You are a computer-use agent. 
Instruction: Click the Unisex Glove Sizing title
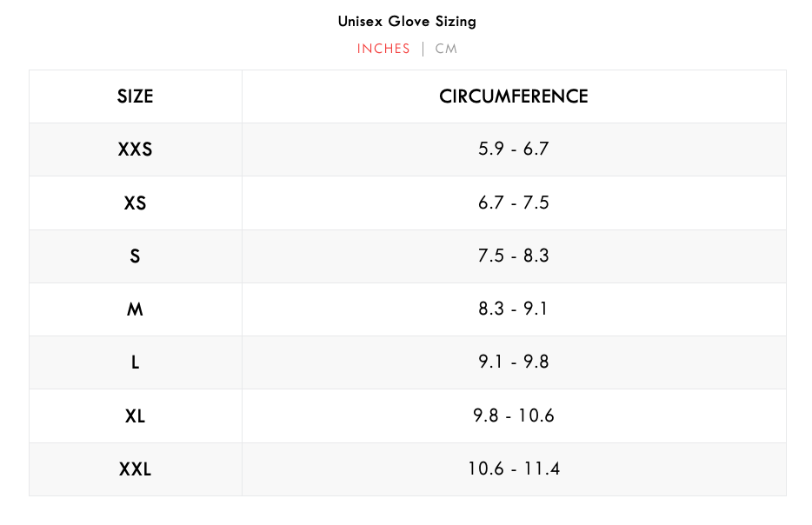click(x=407, y=21)
